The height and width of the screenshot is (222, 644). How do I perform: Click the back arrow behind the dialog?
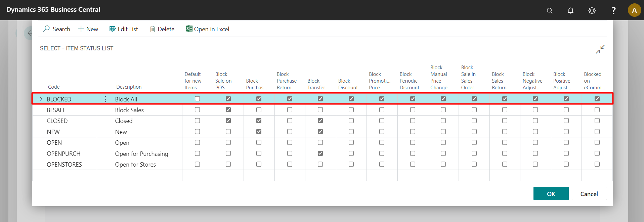click(30, 33)
